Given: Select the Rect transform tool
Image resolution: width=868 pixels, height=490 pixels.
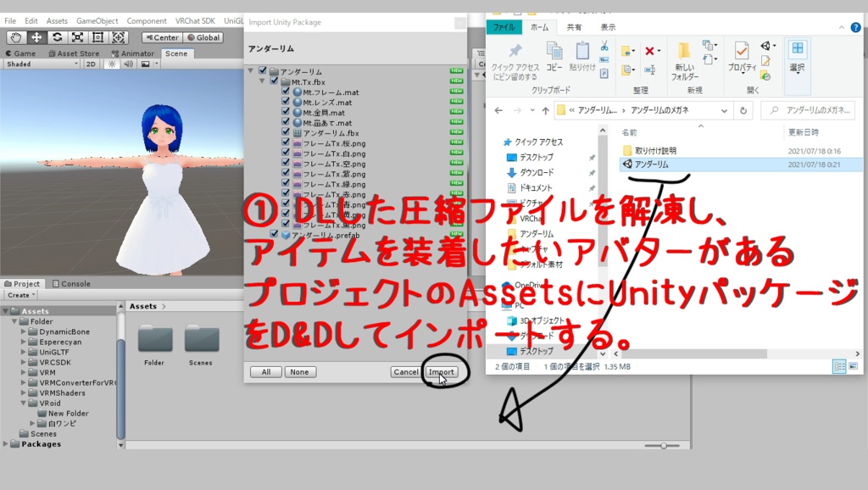Looking at the screenshot, I should [x=97, y=37].
